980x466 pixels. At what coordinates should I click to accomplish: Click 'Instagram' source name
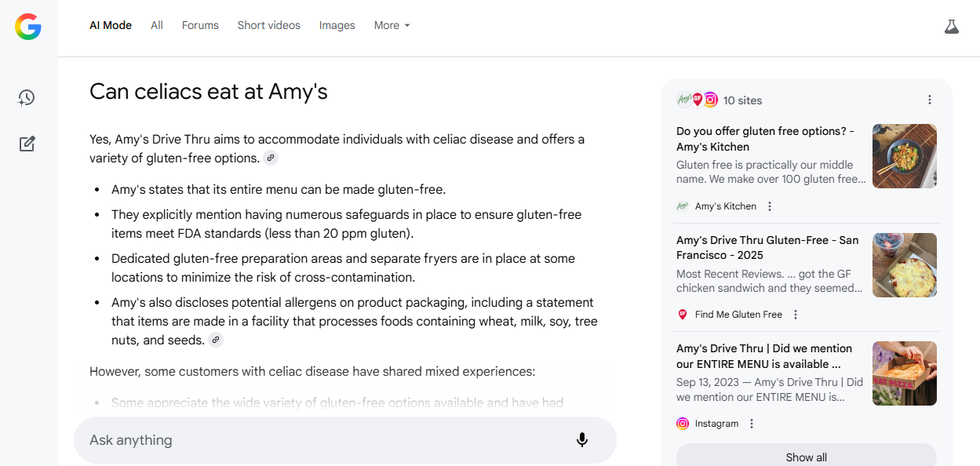[x=716, y=424]
